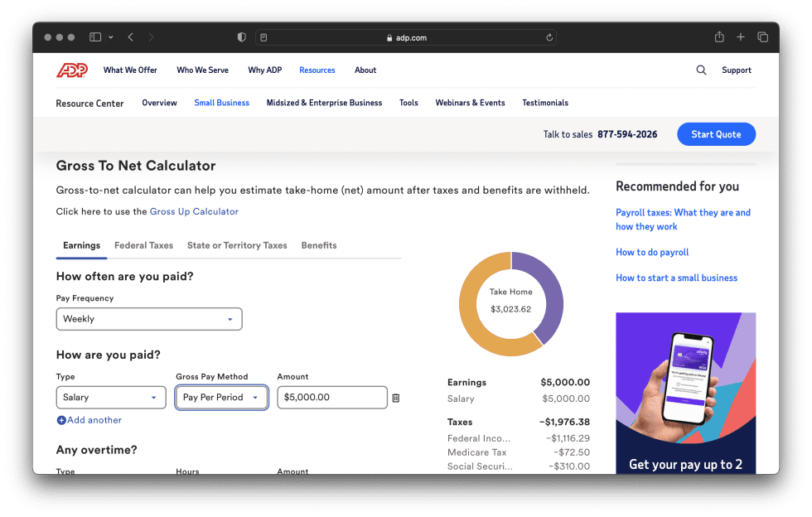The width and height of the screenshot is (812, 517).
Task: Click the Earnings total $5,000.00
Action: click(565, 382)
